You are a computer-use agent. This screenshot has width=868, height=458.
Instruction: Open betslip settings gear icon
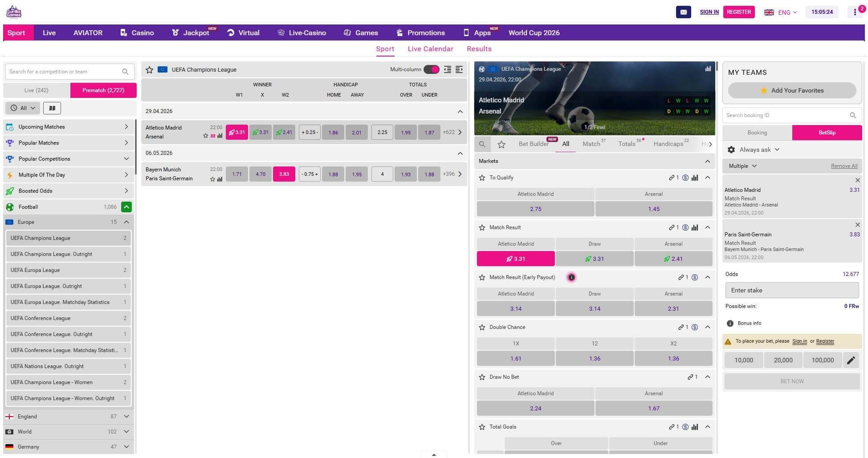click(731, 150)
